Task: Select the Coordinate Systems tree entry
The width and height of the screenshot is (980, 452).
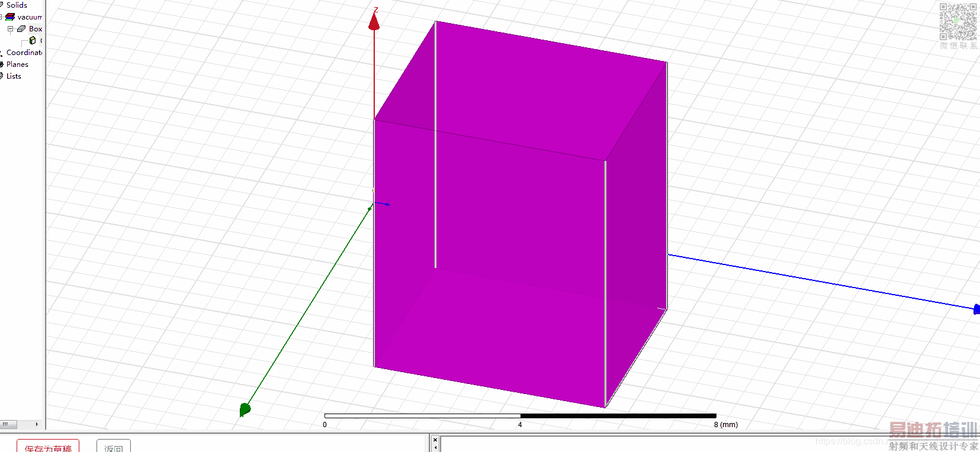Action: pos(24,53)
